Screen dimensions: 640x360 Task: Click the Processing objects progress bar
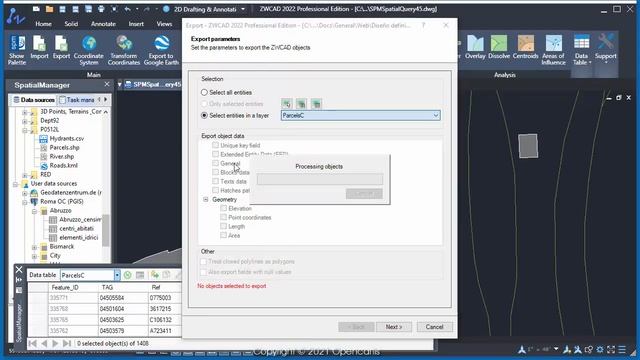[x=320, y=179]
